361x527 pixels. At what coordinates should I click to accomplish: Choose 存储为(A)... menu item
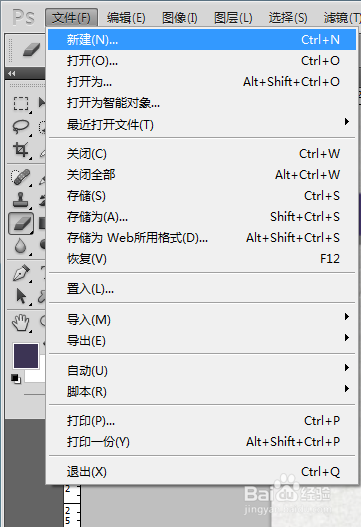(x=202, y=217)
